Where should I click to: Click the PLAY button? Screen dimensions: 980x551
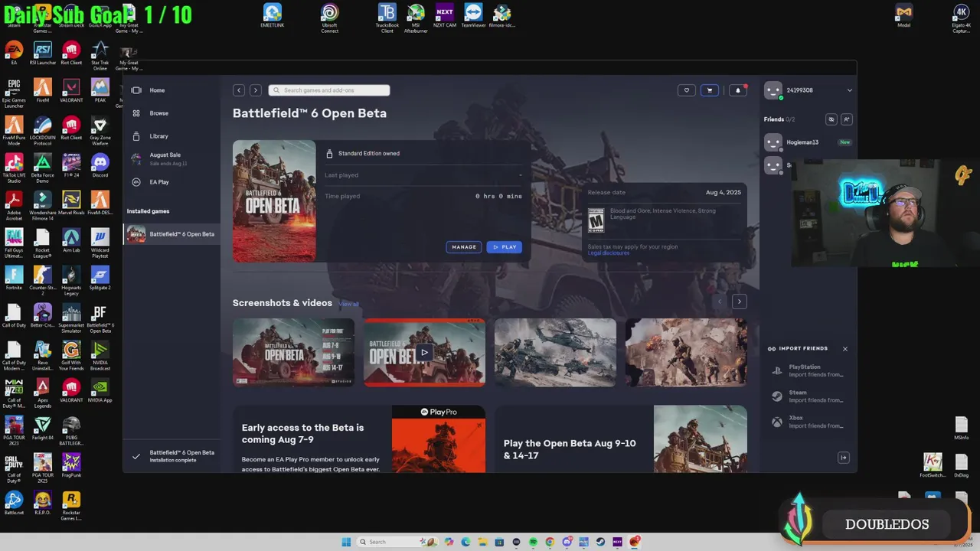tap(505, 247)
